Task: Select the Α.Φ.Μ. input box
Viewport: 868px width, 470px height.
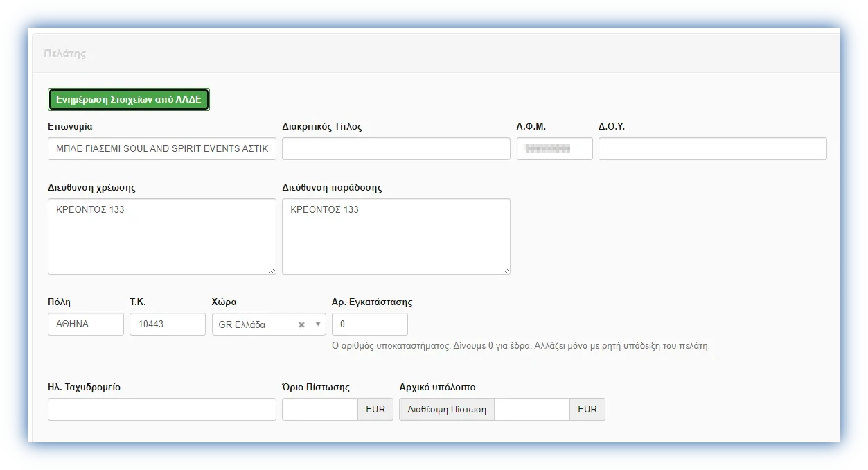Action: point(554,149)
